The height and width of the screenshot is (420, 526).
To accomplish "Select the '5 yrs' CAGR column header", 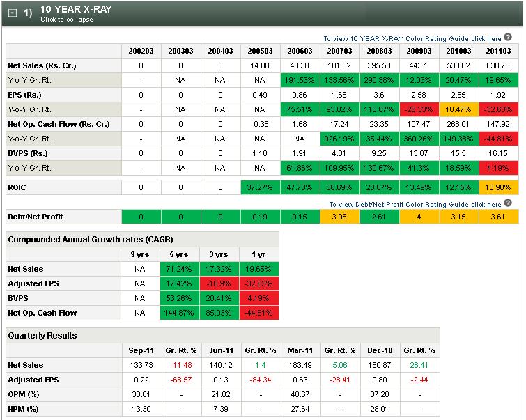I will [181, 254].
